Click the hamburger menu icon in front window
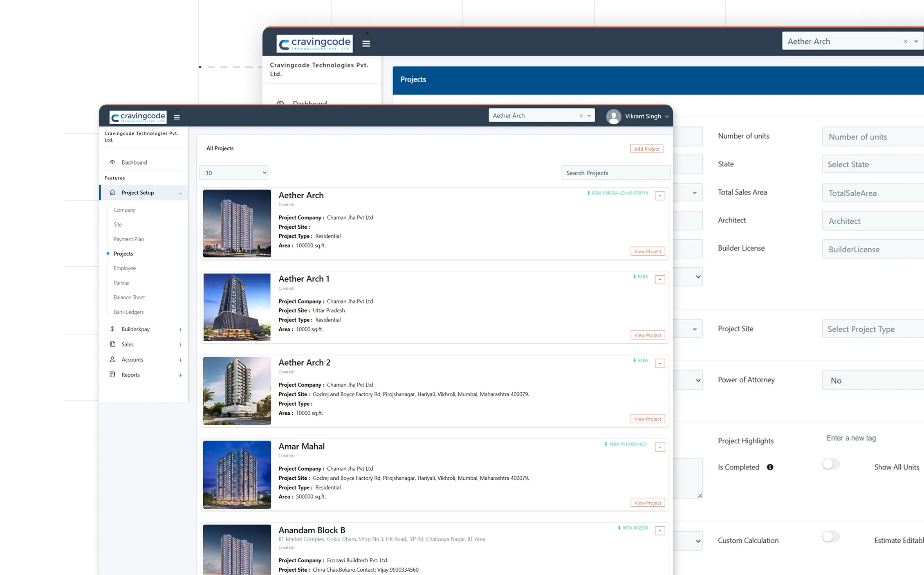 tap(177, 117)
